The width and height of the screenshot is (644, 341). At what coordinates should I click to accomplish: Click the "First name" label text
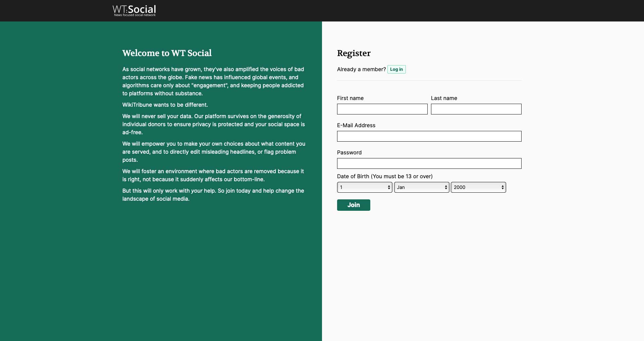(350, 98)
